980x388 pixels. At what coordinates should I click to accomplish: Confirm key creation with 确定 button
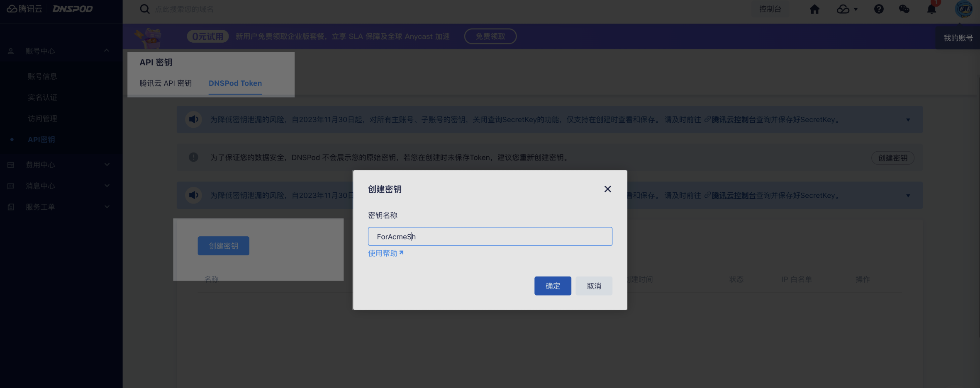pyautogui.click(x=552, y=286)
